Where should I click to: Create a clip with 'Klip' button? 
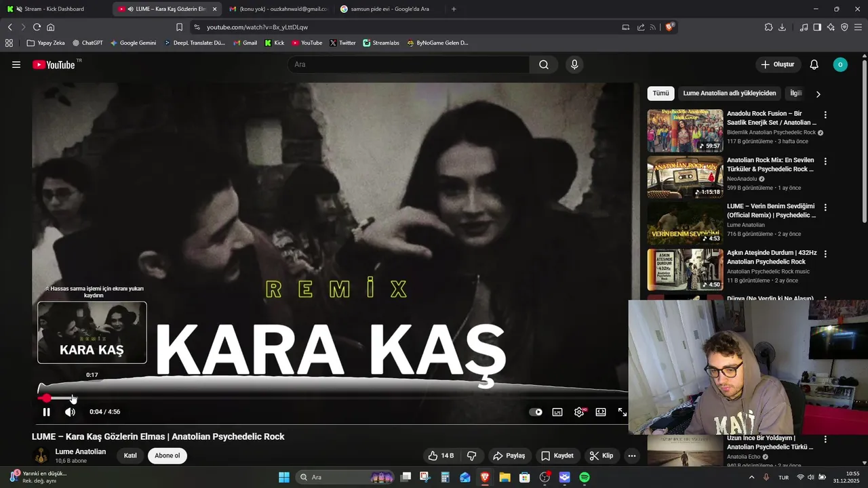[x=601, y=455]
